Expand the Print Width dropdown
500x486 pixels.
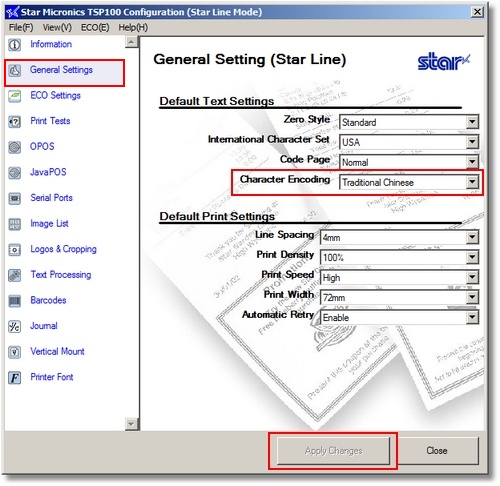(472, 297)
